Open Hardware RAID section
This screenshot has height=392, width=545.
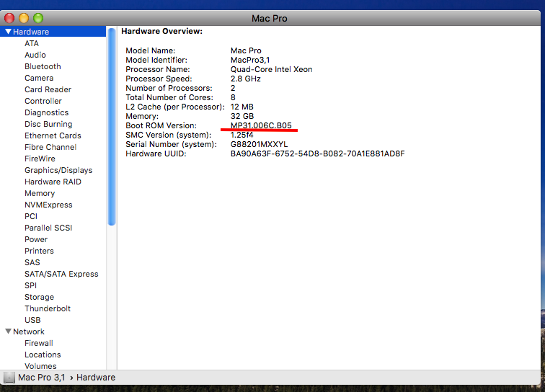point(53,182)
